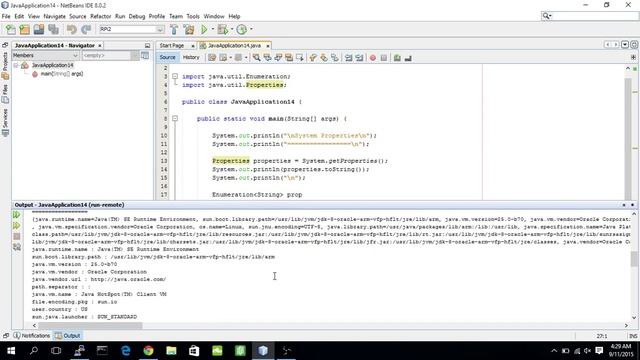This screenshot has height=360, width=640.
Task: Close the Navigator panel tab
Action: point(100,46)
